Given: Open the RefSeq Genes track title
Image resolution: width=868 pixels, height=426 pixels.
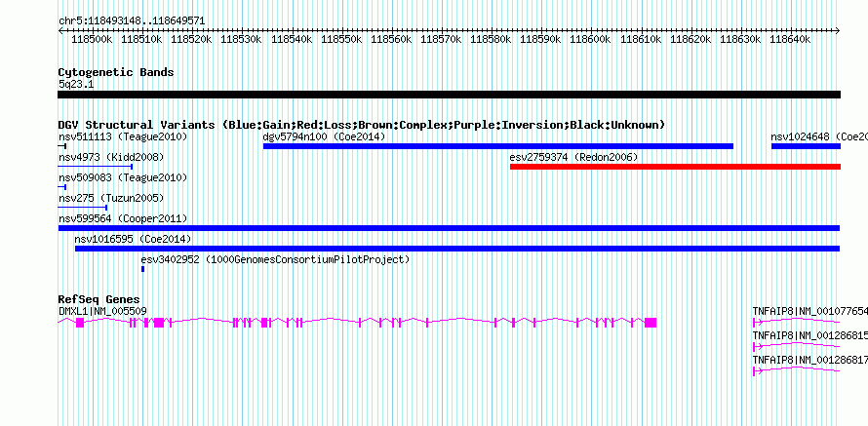Looking at the screenshot, I should click(99, 300).
